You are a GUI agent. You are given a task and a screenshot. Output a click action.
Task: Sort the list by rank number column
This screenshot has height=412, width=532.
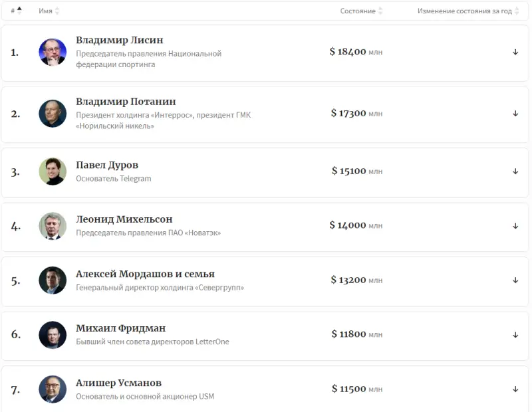(16, 11)
